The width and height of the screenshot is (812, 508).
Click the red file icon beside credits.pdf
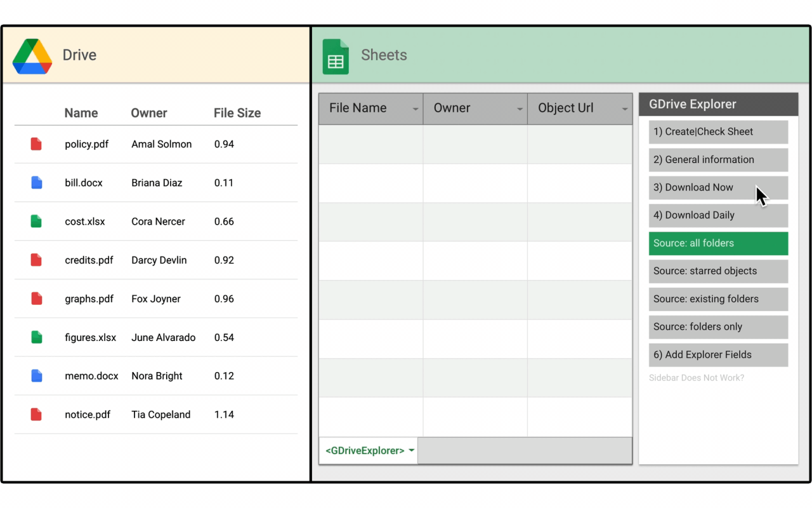[x=36, y=260]
